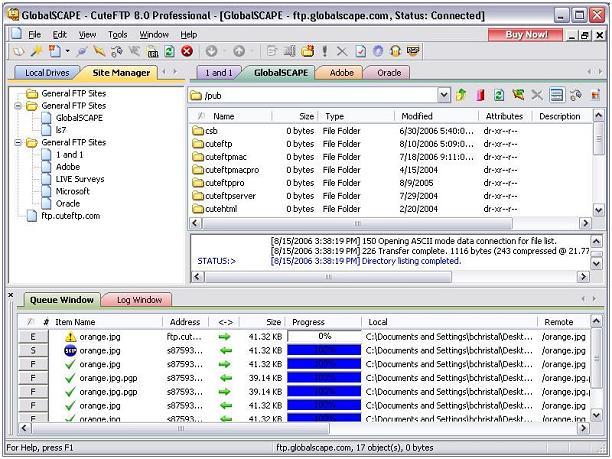Screen dimensions: 612x459
Task: Refresh the remote pane using green refresh icon
Action: pos(498,95)
